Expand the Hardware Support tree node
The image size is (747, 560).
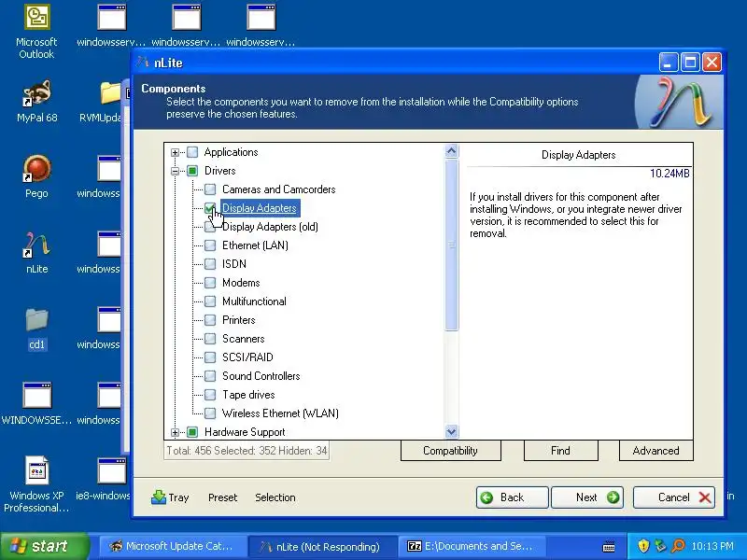point(175,433)
